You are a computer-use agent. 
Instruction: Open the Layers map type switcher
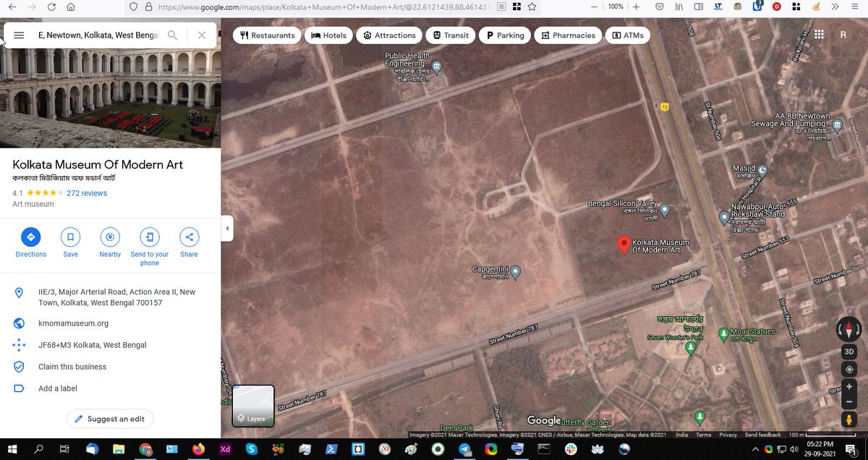click(252, 406)
